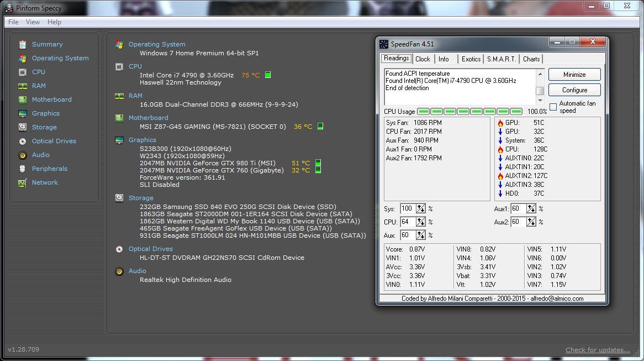Screen dimensions: 644x361
Task: Switch to the S.M.A.R.T. tab in SpeedFan
Action: (x=501, y=59)
